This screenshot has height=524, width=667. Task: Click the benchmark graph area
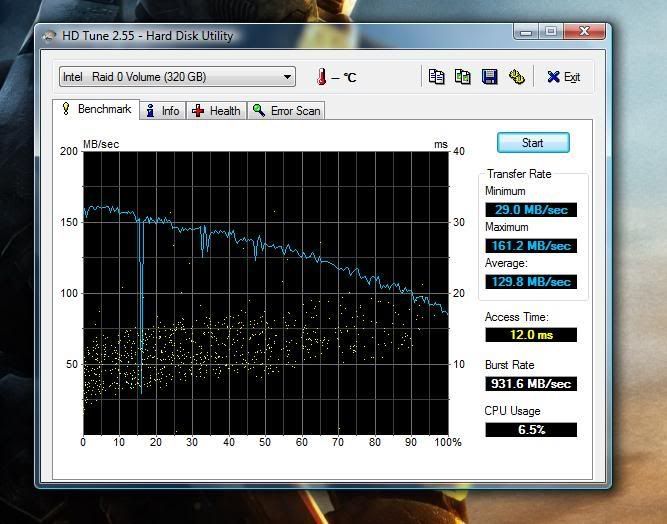266,293
